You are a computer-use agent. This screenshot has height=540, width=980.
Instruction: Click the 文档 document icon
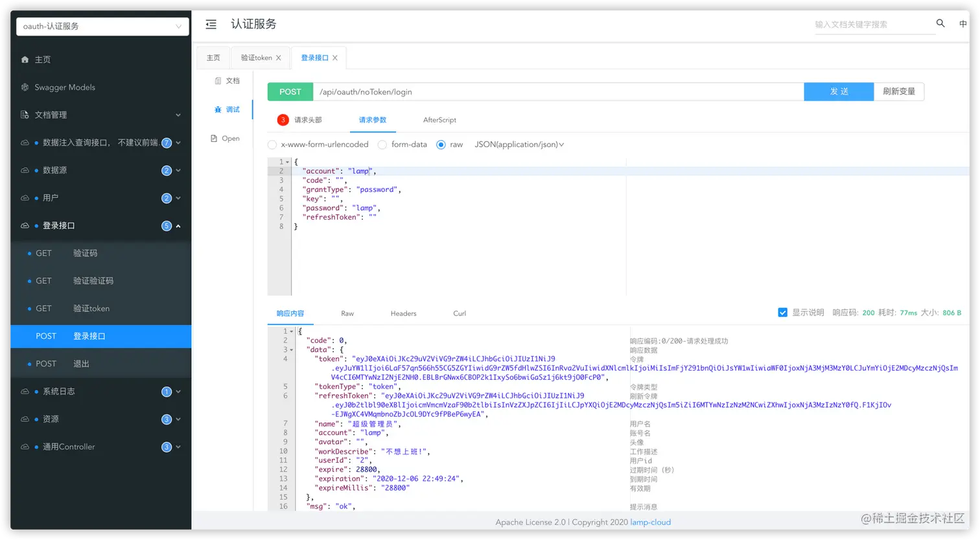[x=218, y=81]
